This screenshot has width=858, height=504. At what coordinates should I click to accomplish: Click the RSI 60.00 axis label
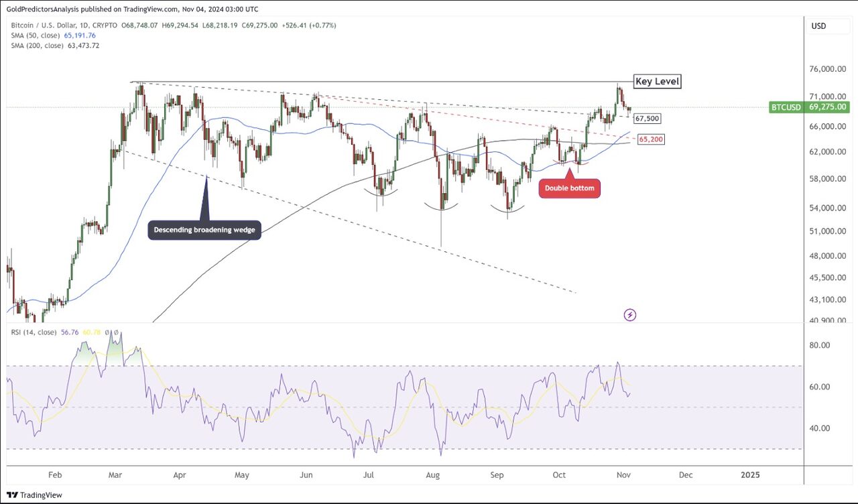pyautogui.click(x=819, y=387)
